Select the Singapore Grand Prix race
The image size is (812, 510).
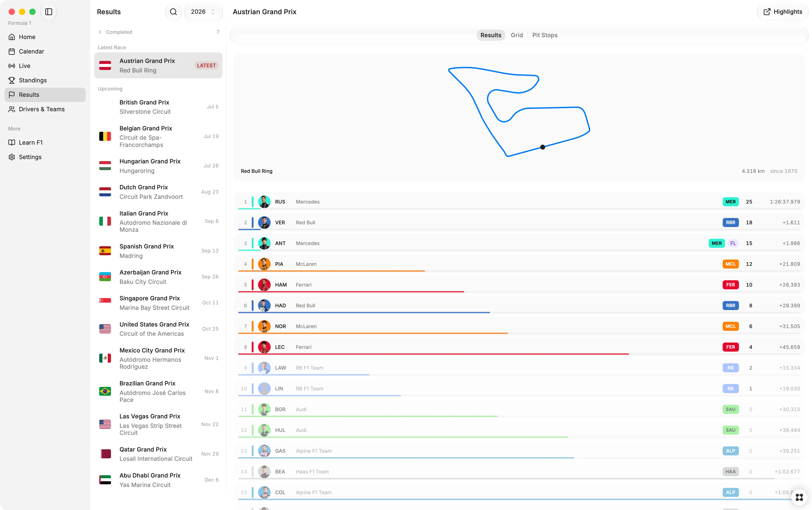158,303
